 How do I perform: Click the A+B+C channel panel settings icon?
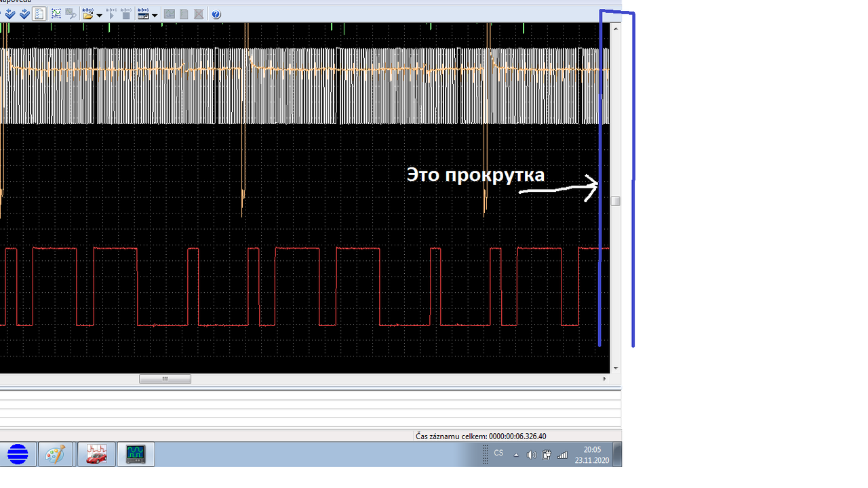point(143,14)
